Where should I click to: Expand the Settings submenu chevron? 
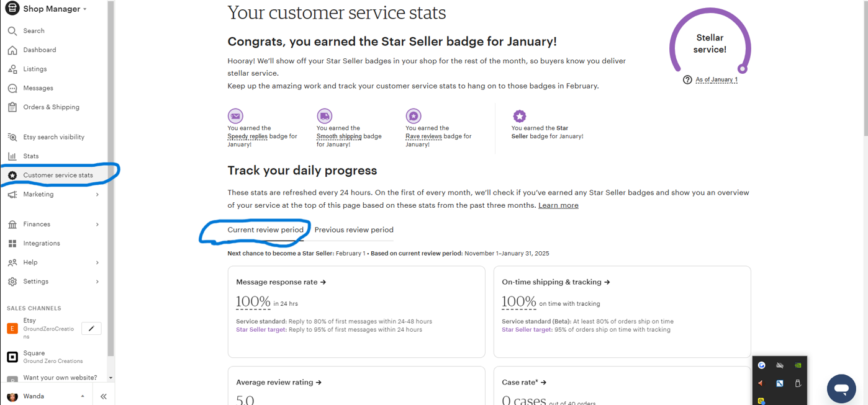[x=97, y=282]
